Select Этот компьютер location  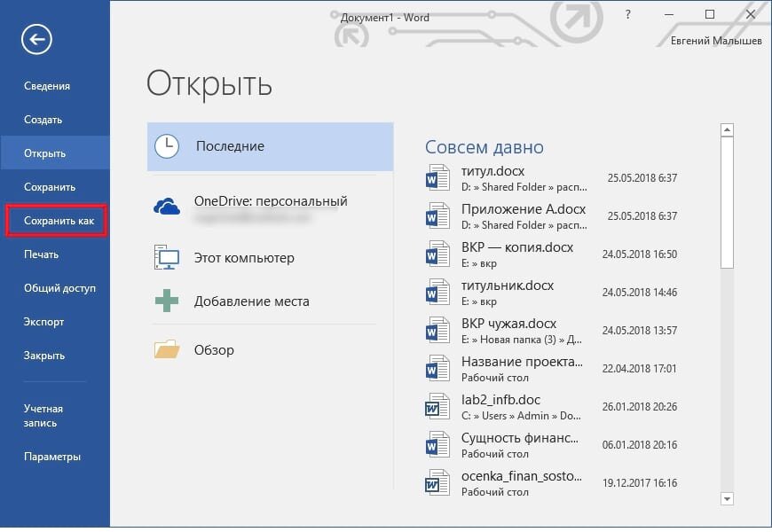(x=271, y=257)
